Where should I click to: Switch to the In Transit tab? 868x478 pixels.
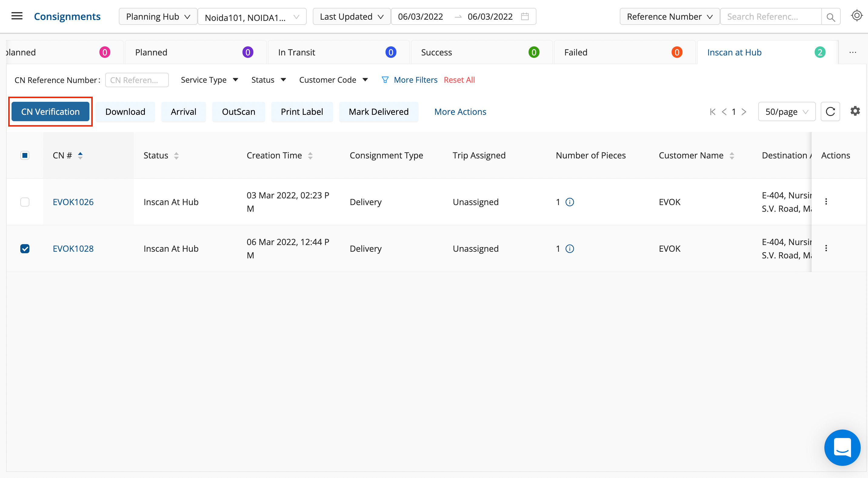pyautogui.click(x=338, y=52)
